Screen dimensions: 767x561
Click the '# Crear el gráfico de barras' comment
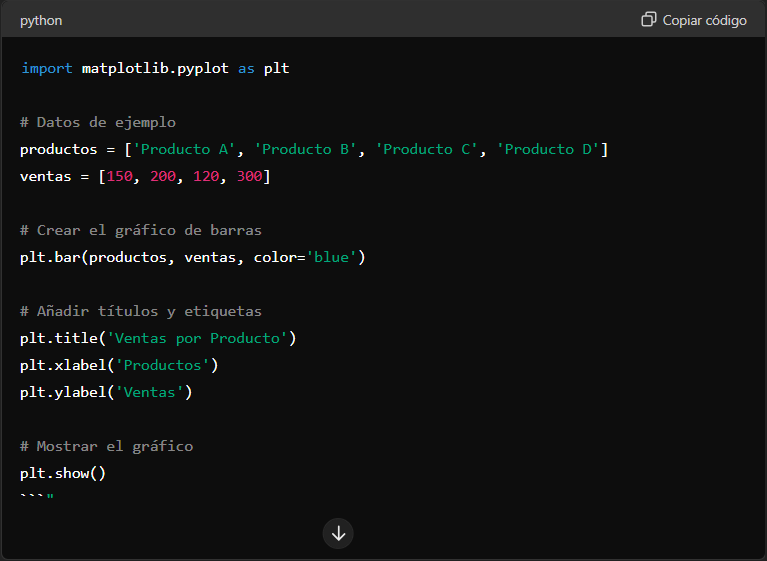141,230
